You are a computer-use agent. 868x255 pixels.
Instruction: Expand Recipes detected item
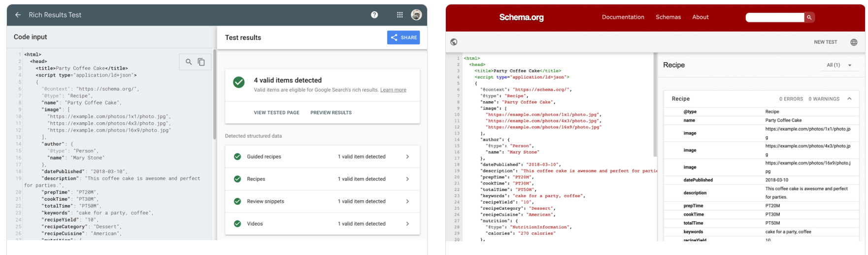[323, 179]
